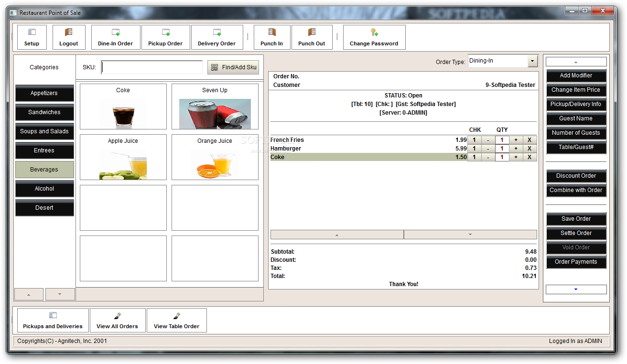Add Seven Up item tile
Screen dimensions: 627x364
pyautogui.click(x=215, y=107)
